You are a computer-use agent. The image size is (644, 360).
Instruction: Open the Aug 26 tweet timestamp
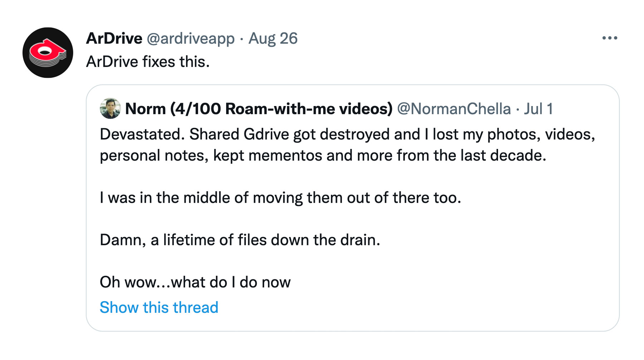coord(273,38)
